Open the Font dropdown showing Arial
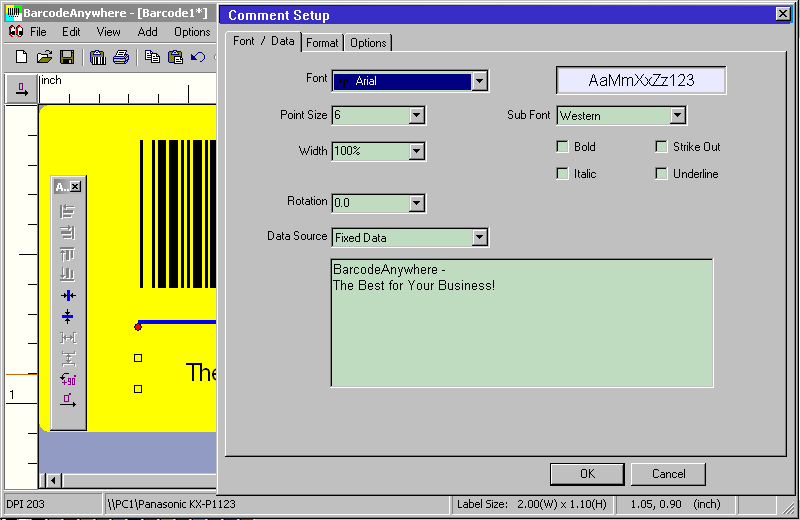The width and height of the screenshot is (800, 520). point(479,81)
